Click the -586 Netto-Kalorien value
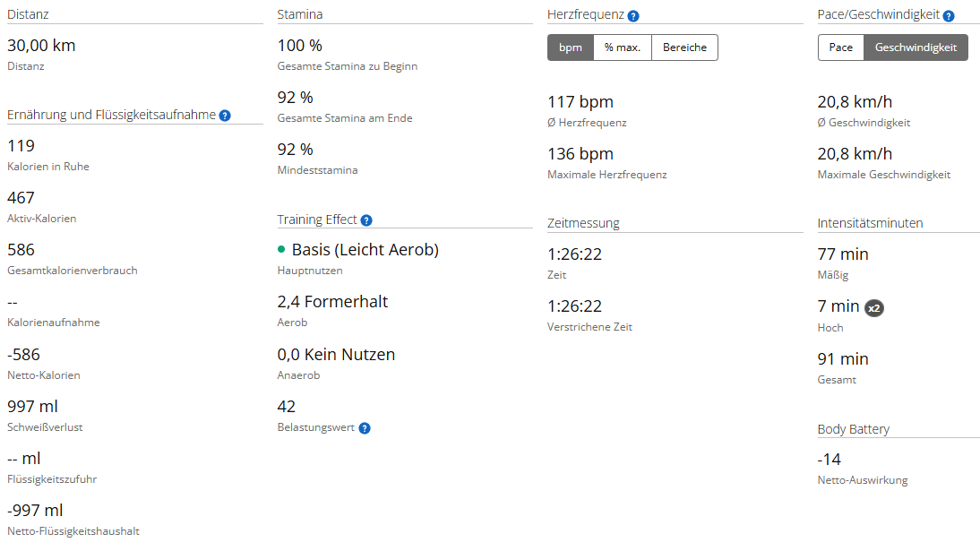 tap(24, 355)
